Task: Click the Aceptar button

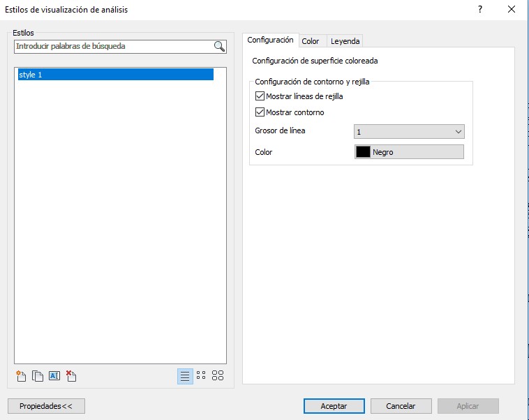Action: [334, 406]
